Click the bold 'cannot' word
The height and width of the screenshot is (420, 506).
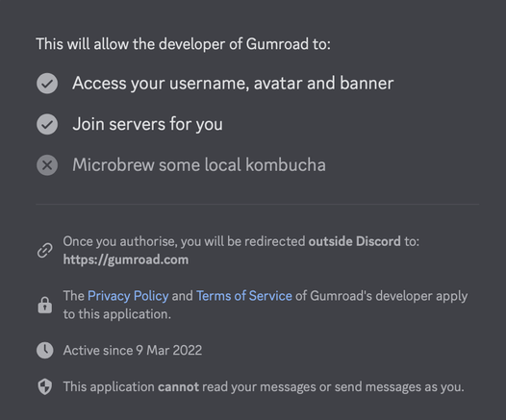[x=179, y=386]
